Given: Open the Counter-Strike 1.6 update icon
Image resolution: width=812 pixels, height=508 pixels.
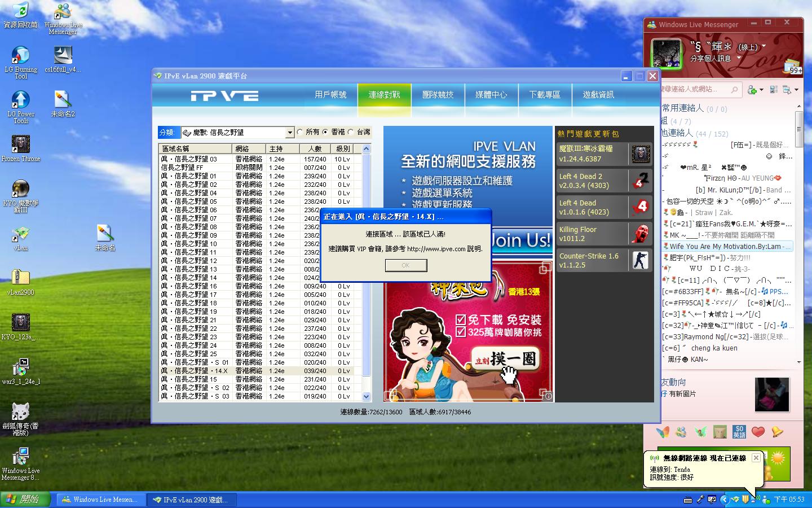Looking at the screenshot, I should pyautogui.click(x=641, y=260).
